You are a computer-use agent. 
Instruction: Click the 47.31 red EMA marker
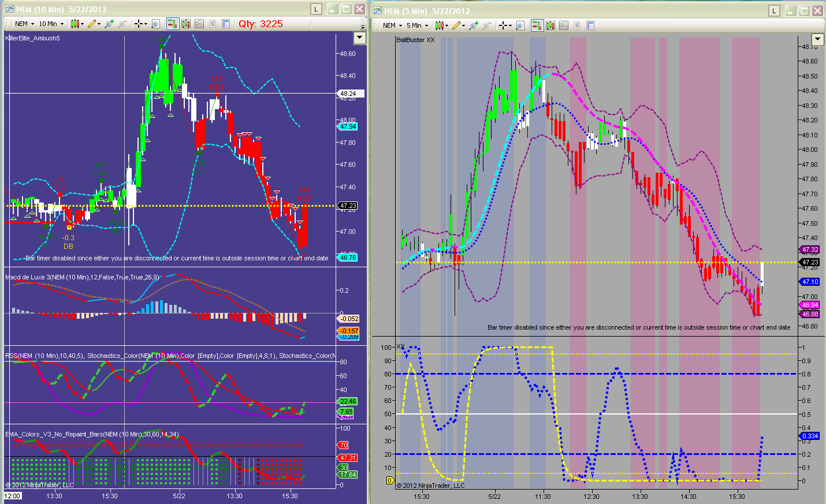[348, 458]
